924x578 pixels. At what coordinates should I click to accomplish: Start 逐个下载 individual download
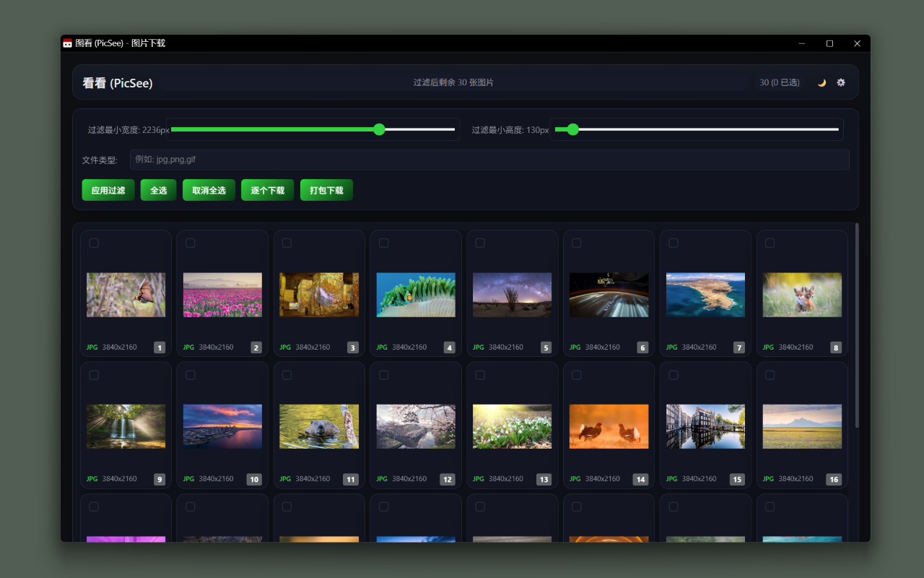(x=267, y=190)
